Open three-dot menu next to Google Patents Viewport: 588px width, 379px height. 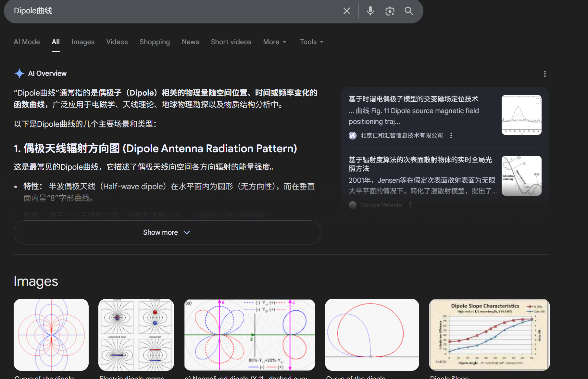coord(410,205)
